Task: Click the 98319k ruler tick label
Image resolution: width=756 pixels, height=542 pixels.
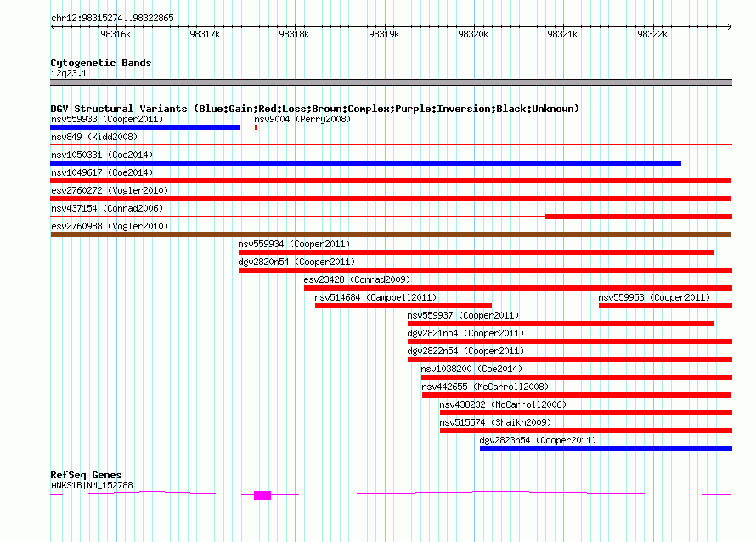Action: tap(384, 34)
